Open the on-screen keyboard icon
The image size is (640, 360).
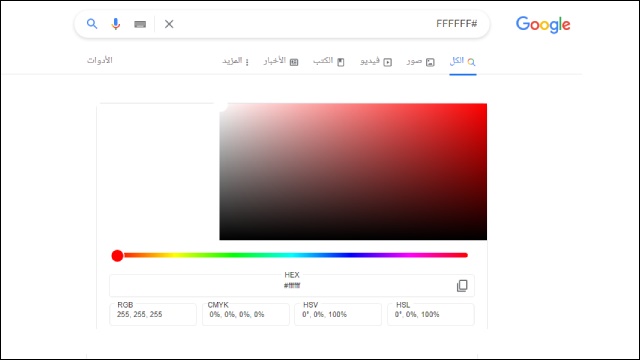click(140, 24)
